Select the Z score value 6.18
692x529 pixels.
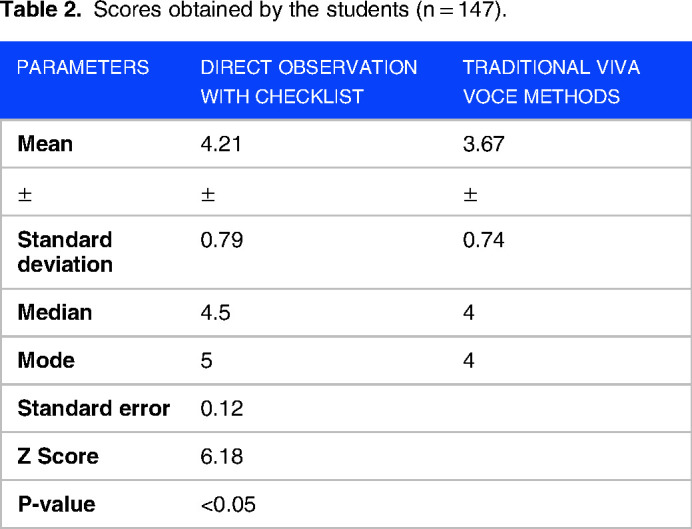pyautogui.click(x=221, y=457)
